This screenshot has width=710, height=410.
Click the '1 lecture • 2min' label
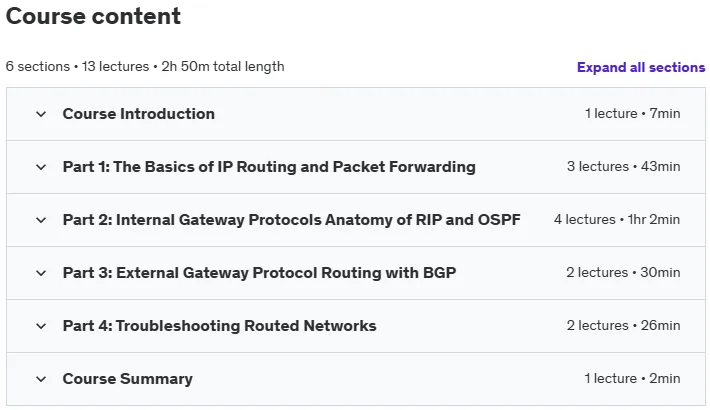click(x=632, y=378)
